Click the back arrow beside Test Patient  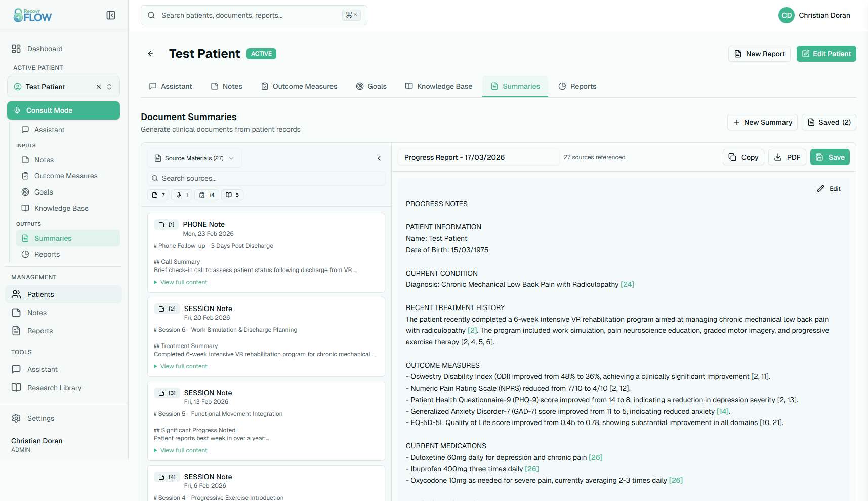point(151,54)
